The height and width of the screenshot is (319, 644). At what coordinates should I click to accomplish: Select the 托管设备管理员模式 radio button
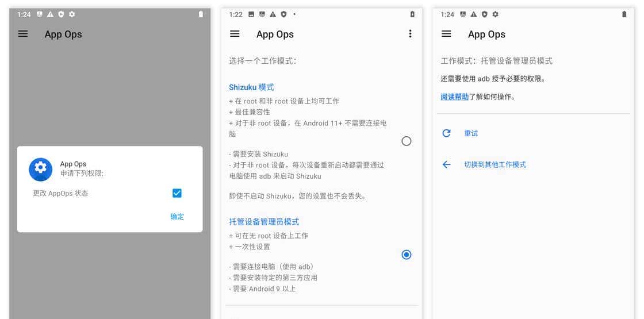point(406,255)
